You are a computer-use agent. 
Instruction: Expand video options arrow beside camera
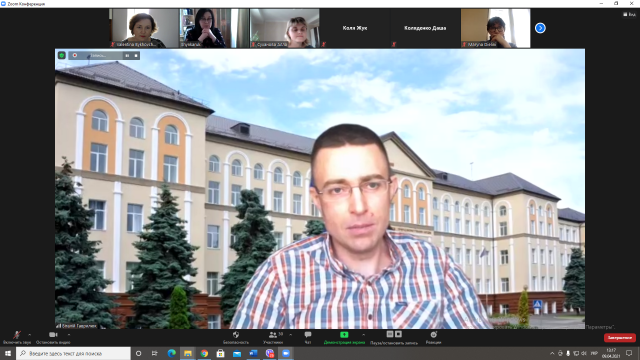69,335
